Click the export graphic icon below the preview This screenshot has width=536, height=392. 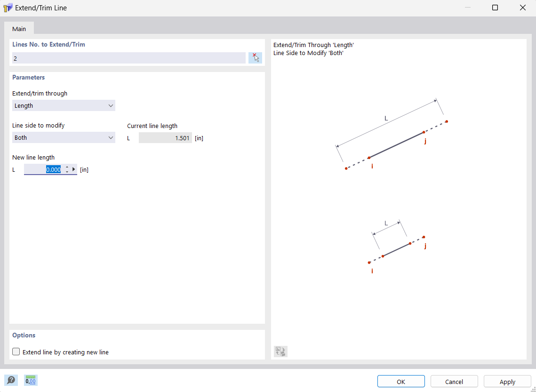click(x=280, y=351)
